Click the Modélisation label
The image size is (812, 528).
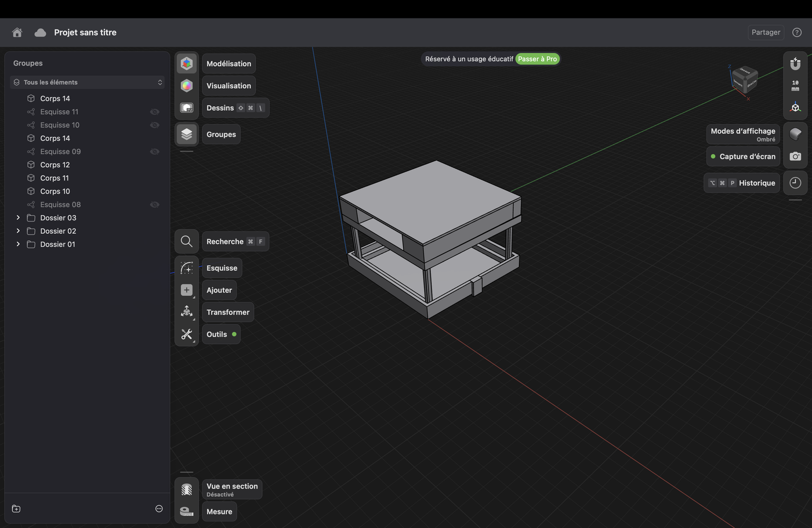[x=229, y=64]
